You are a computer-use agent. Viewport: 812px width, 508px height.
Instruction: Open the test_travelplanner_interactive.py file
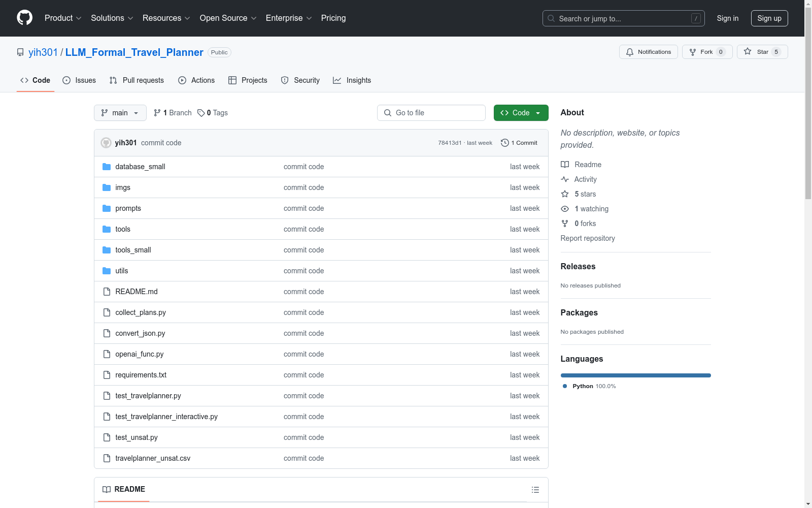tap(166, 417)
